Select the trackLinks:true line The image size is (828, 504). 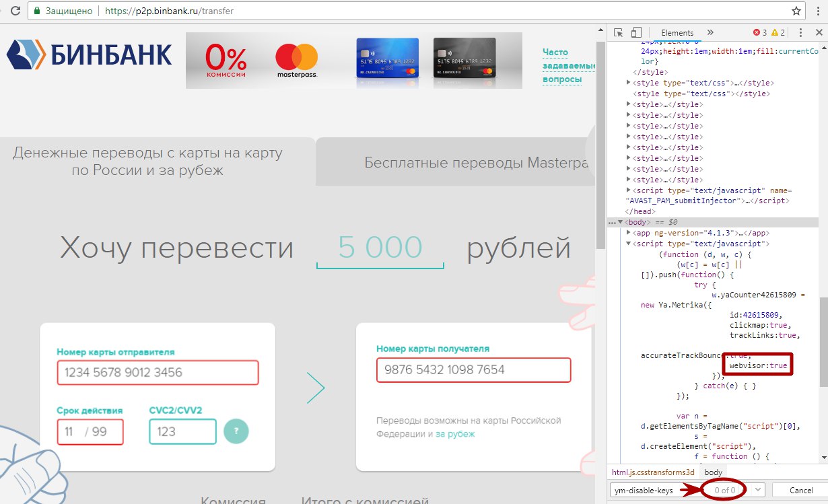pos(765,335)
